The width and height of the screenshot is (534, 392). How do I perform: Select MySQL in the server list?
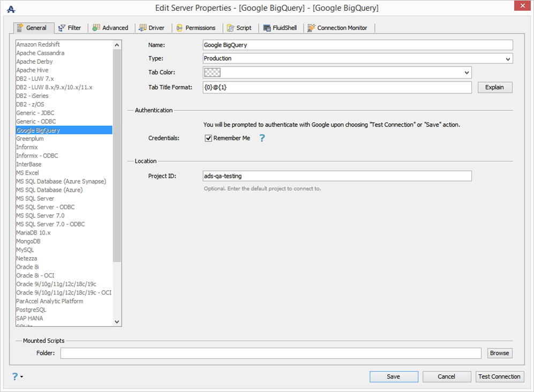64,250
